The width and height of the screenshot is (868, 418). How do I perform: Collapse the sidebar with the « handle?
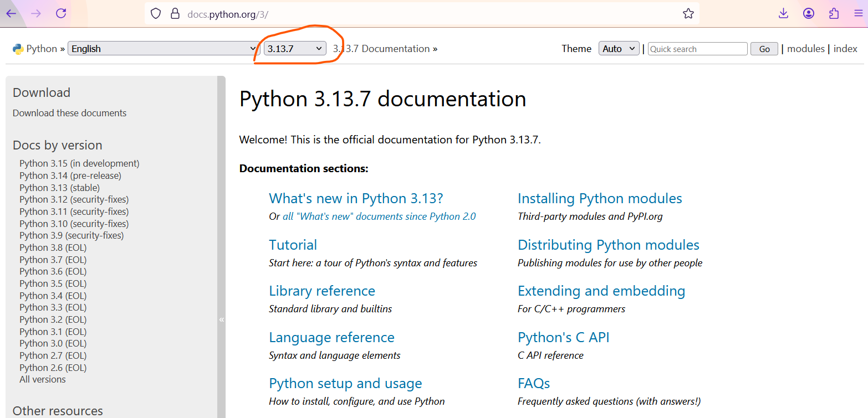(222, 319)
